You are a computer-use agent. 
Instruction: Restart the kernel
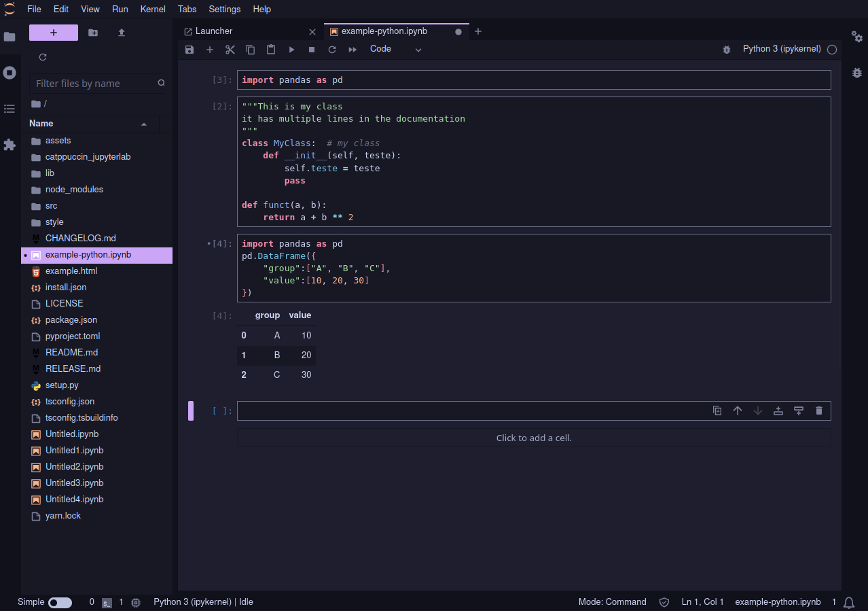pos(332,49)
